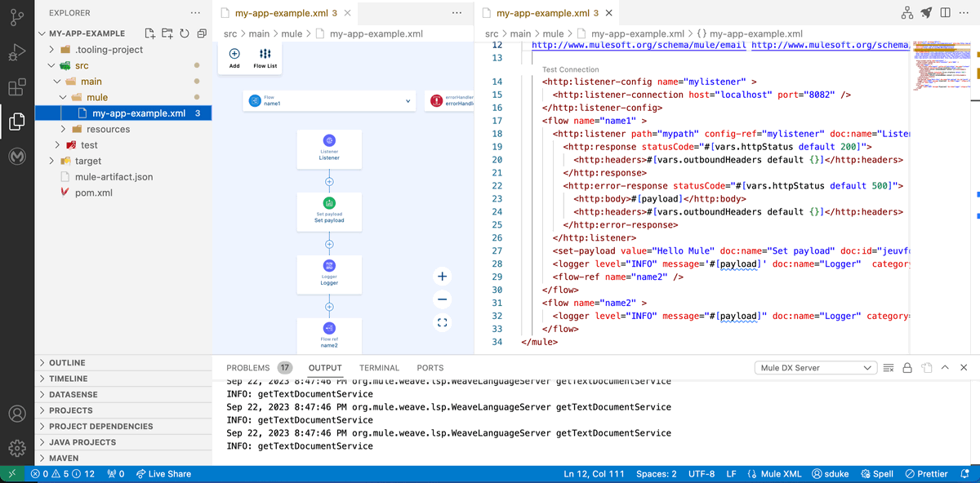Split the editor right
980x483 pixels.
pyautogui.click(x=945, y=13)
